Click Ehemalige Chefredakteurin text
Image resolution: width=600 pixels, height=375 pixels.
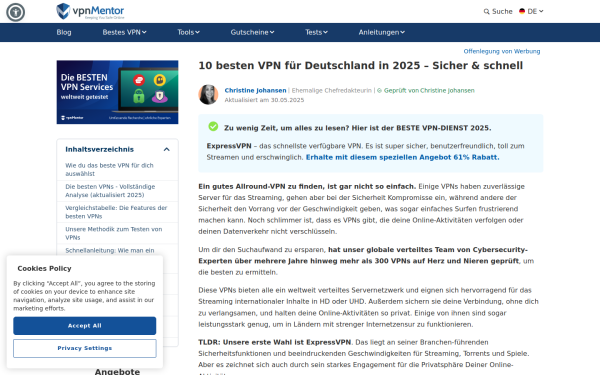tap(331, 90)
